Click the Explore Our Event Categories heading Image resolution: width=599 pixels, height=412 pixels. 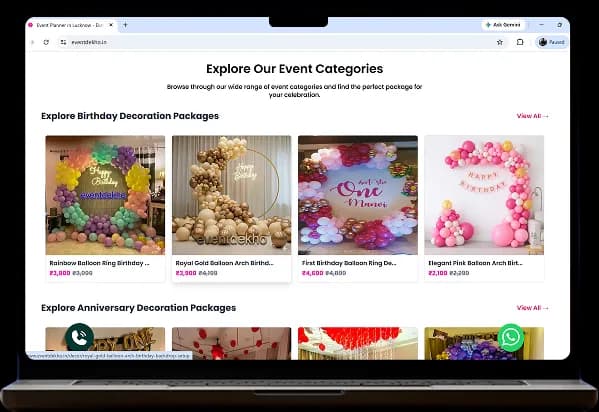click(295, 69)
